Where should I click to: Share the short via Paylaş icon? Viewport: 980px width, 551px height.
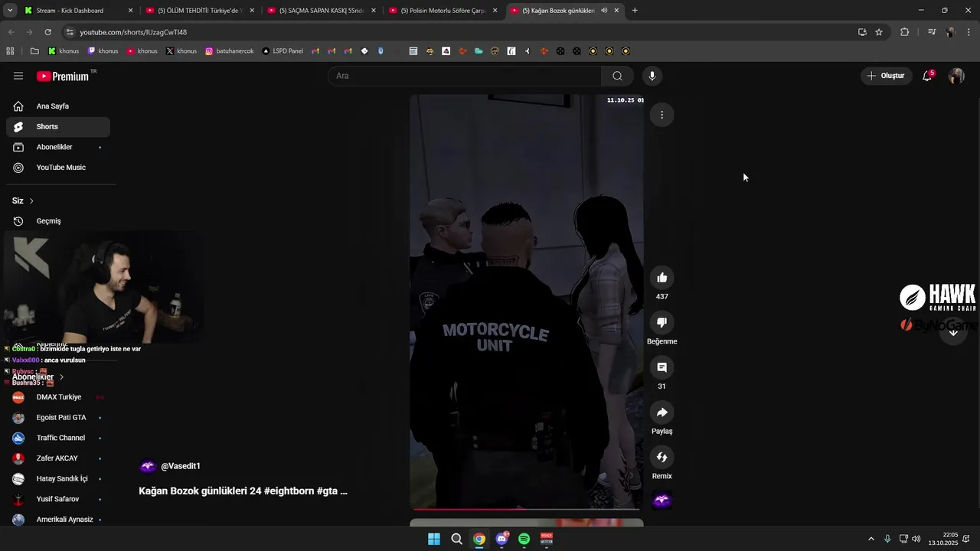661,412
